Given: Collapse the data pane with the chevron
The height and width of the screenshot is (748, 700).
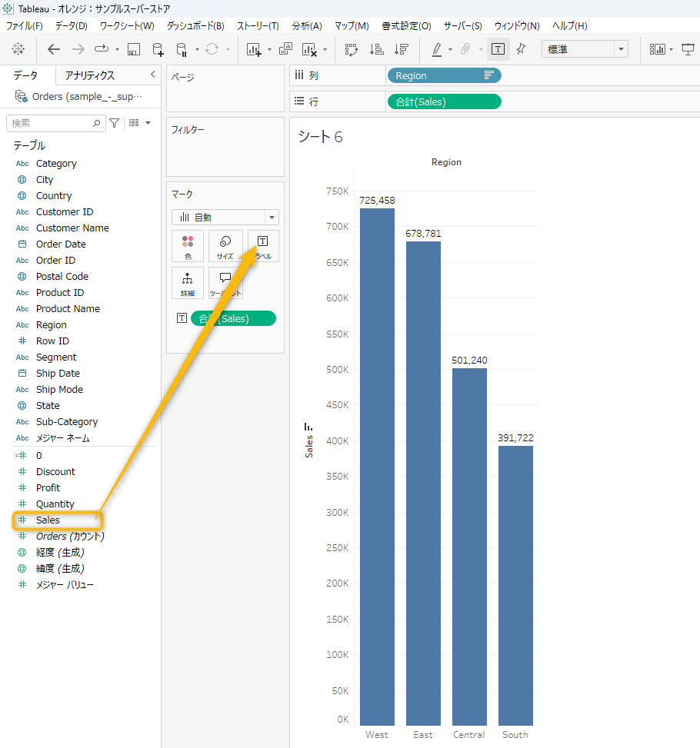Looking at the screenshot, I should pos(152,75).
